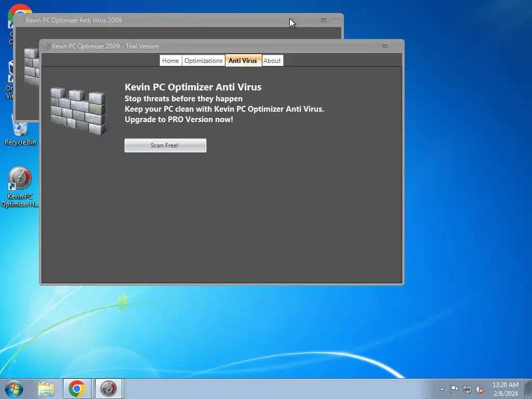The width and height of the screenshot is (532, 399).
Task: Open Google Chrome from the taskbar
Action: [77, 389]
